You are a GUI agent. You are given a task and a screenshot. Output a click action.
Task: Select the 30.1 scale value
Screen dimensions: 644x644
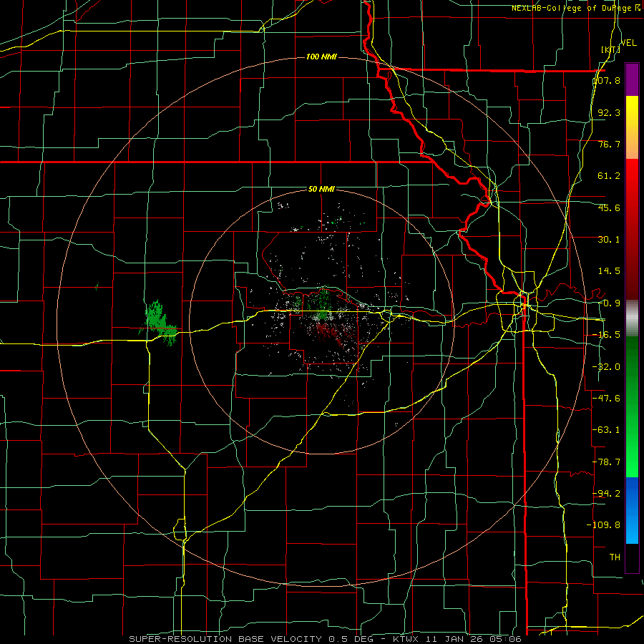(x=609, y=240)
